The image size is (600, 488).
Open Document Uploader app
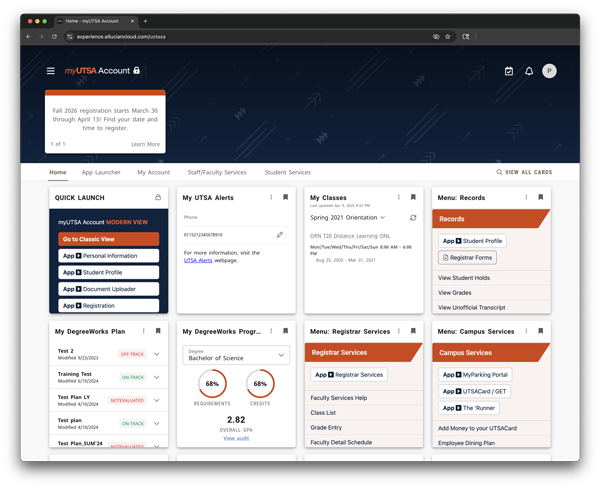109,289
